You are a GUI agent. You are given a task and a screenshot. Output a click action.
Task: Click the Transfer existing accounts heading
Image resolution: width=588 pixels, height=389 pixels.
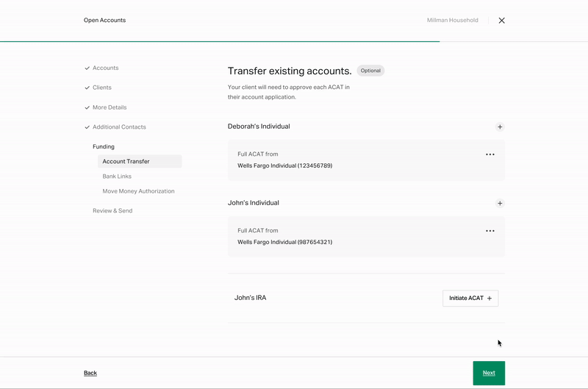290,71
